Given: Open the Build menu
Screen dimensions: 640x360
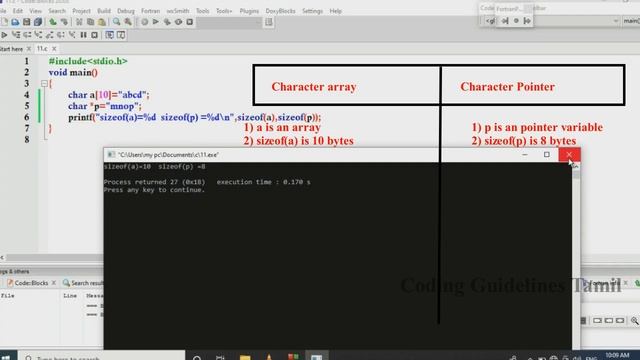Looking at the screenshot, I should point(104,11).
